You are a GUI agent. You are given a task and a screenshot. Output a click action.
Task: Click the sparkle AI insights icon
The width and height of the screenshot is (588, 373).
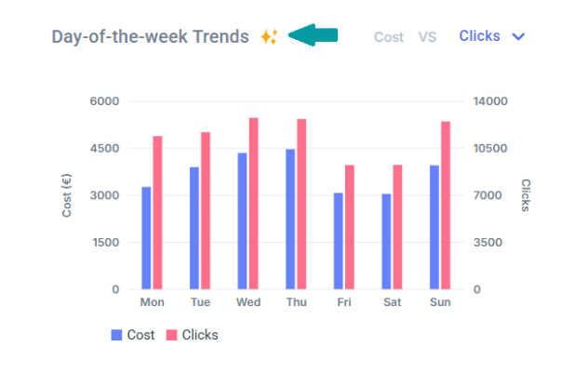(x=269, y=37)
